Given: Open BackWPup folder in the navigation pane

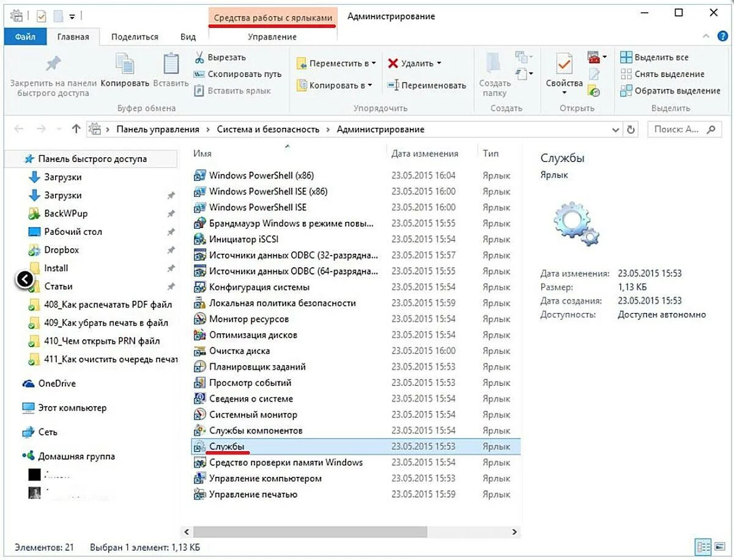Looking at the screenshot, I should coord(65,213).
